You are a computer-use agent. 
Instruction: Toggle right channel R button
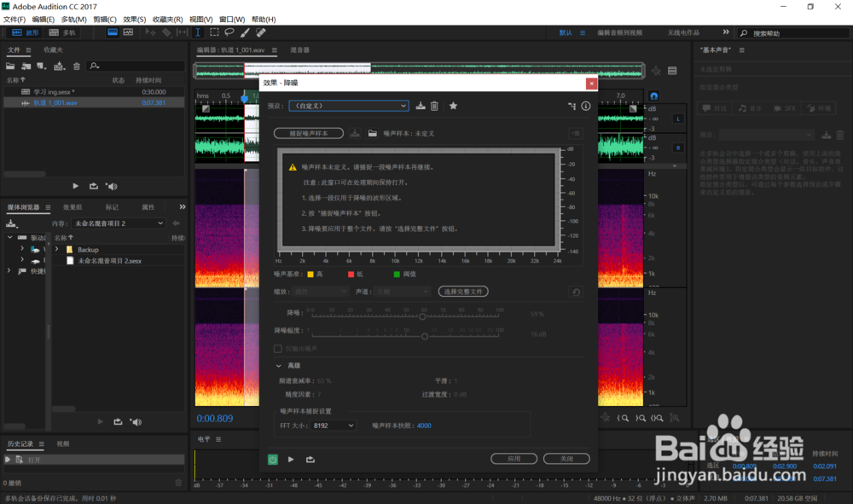[678, 148]
